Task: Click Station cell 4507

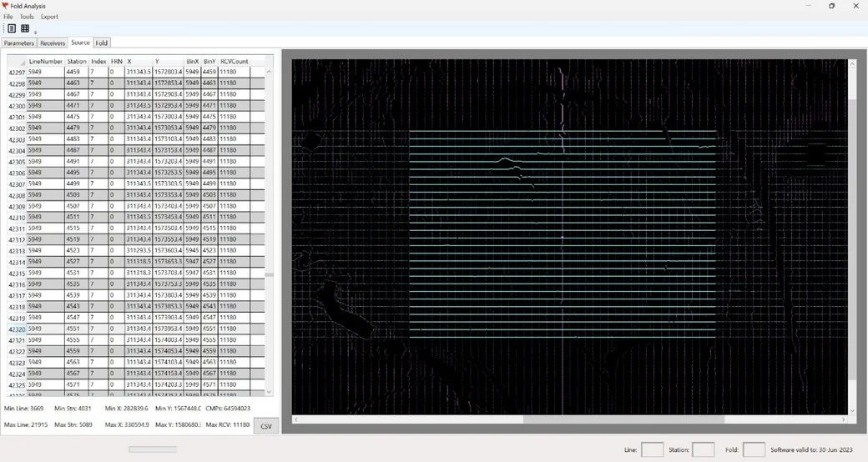Action: [77, 206]
